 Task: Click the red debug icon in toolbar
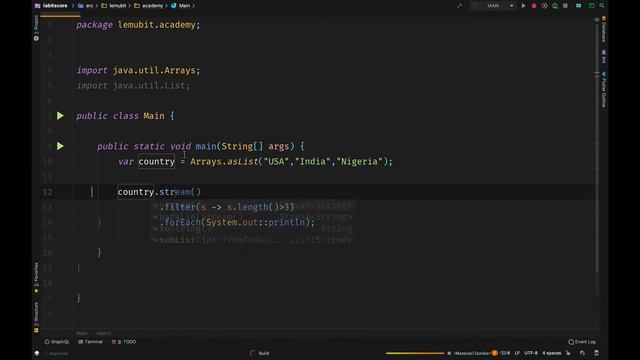click(534, 6)
